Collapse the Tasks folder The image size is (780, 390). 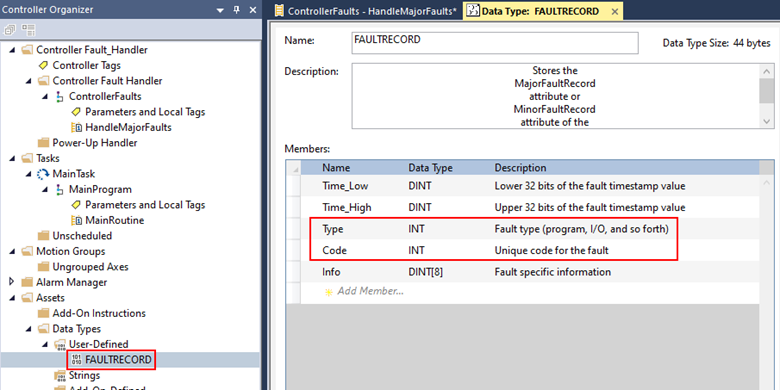coord(12,158)
